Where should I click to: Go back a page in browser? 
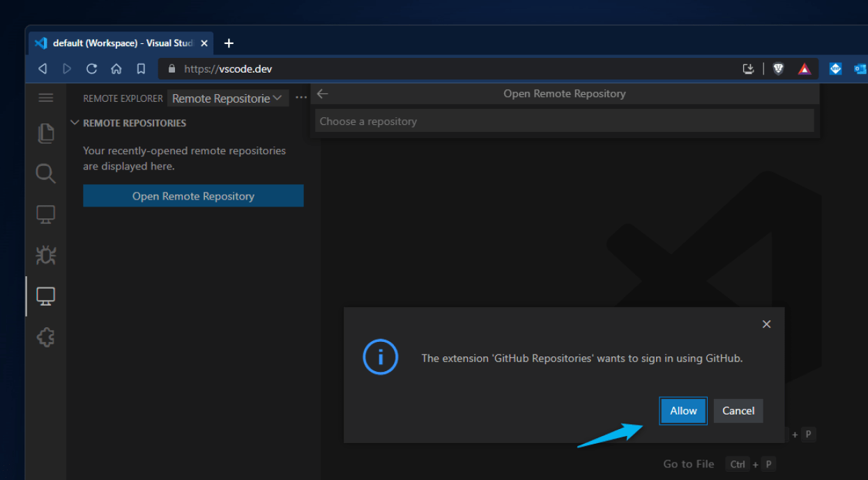43,68
